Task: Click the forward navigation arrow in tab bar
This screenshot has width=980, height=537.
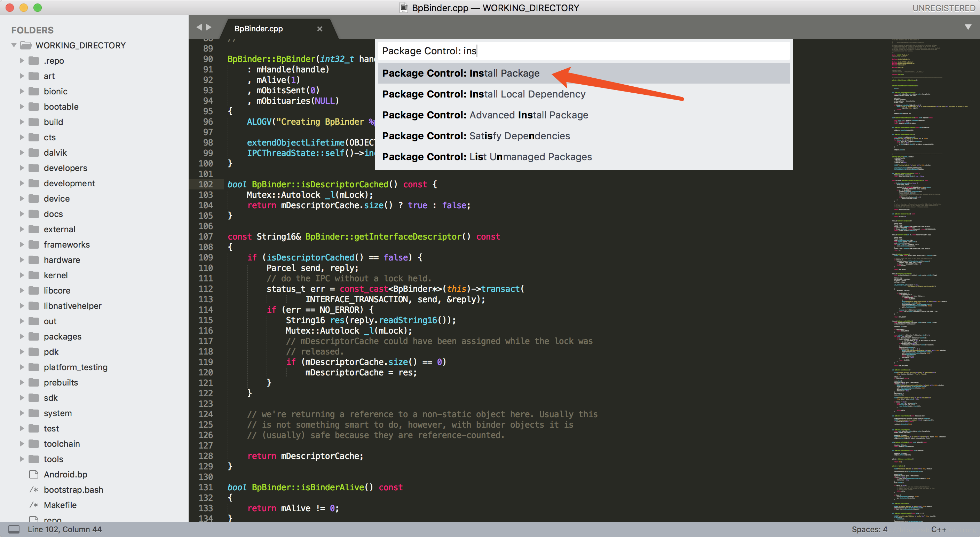Action: 208,27
